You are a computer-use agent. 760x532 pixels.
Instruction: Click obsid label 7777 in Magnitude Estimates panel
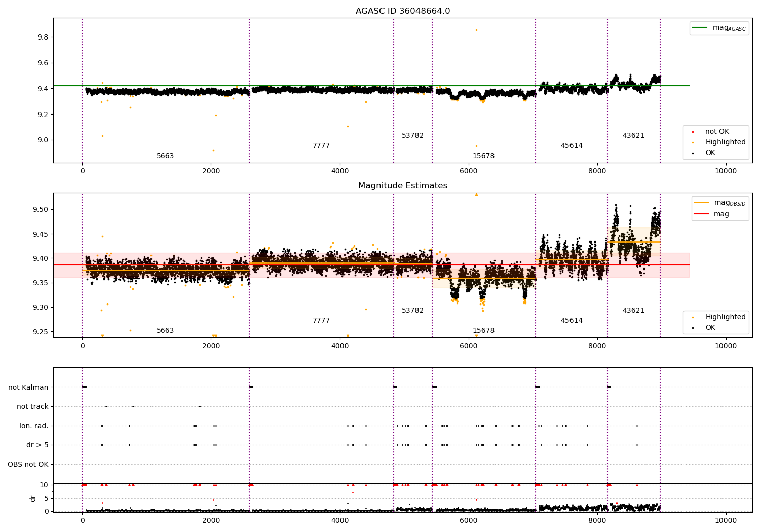[x=321, y=321]
